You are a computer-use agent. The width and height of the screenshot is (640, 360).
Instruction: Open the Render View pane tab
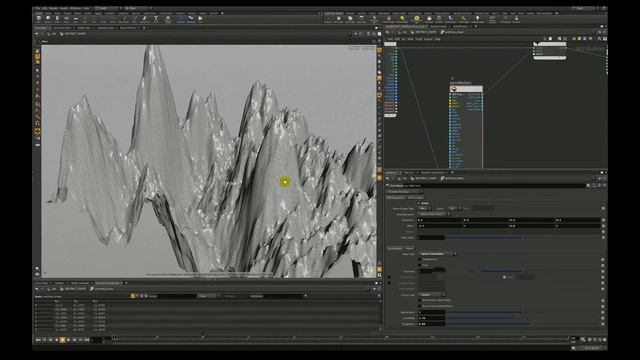83,28
